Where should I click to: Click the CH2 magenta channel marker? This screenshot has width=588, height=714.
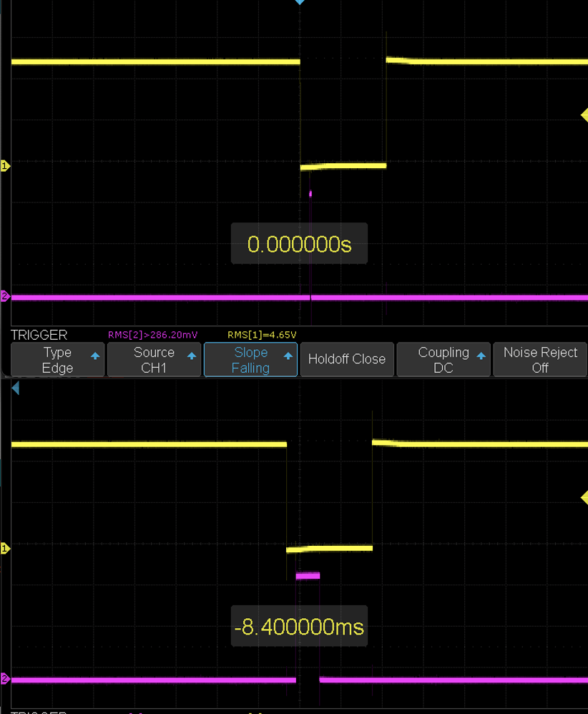(x=5, y=295)
